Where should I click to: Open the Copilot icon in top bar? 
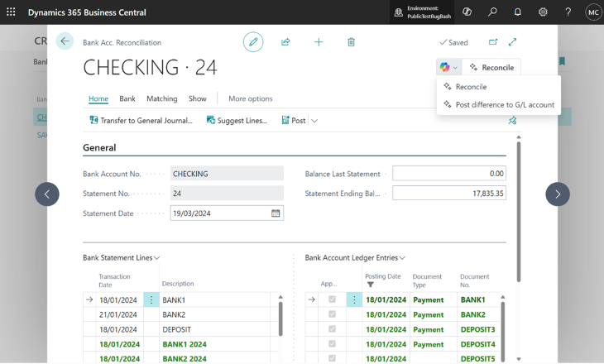coord(467,12)
